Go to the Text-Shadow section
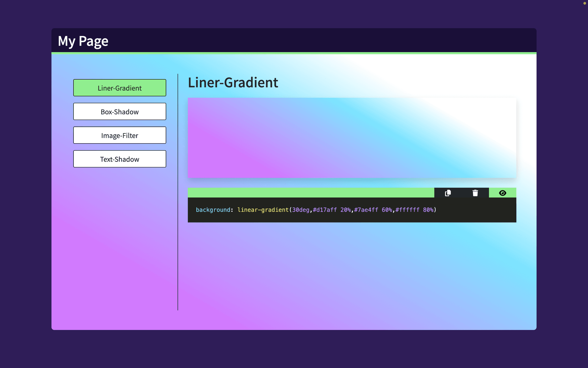The height and width of the screenshot is (368, 588). pyautogui.click(x=120, y=159)
